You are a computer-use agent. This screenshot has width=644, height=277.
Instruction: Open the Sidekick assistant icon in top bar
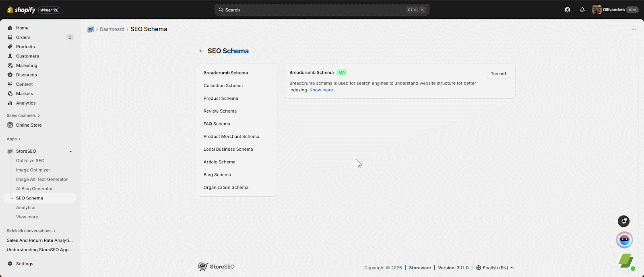[568, 10]
